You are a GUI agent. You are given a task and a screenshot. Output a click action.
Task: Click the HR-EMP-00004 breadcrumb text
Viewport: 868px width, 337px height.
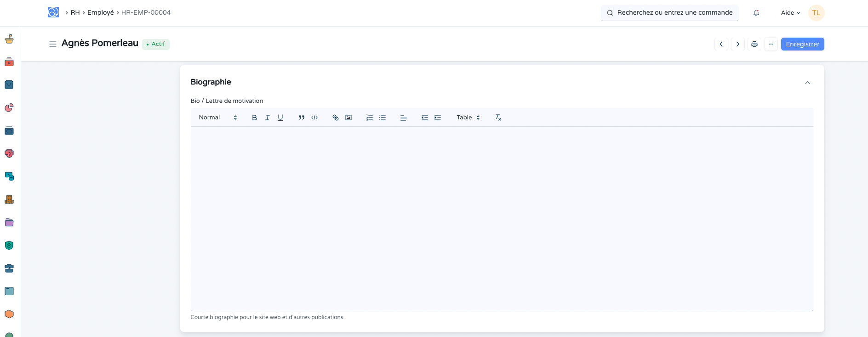point(146,13)
